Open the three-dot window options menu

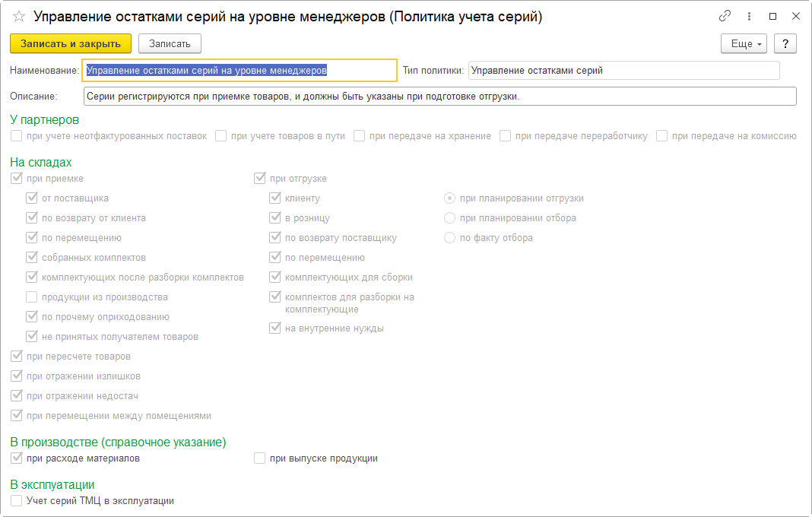click(x=749, y=17)
